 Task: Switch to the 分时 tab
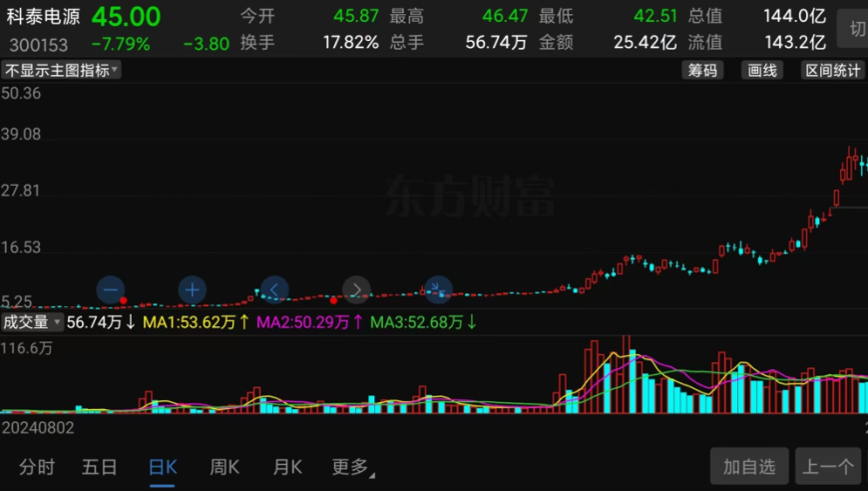coord(37,467)
